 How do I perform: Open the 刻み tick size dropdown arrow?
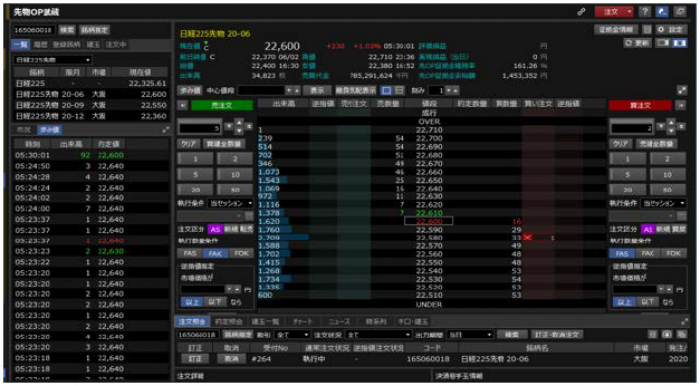449,90
